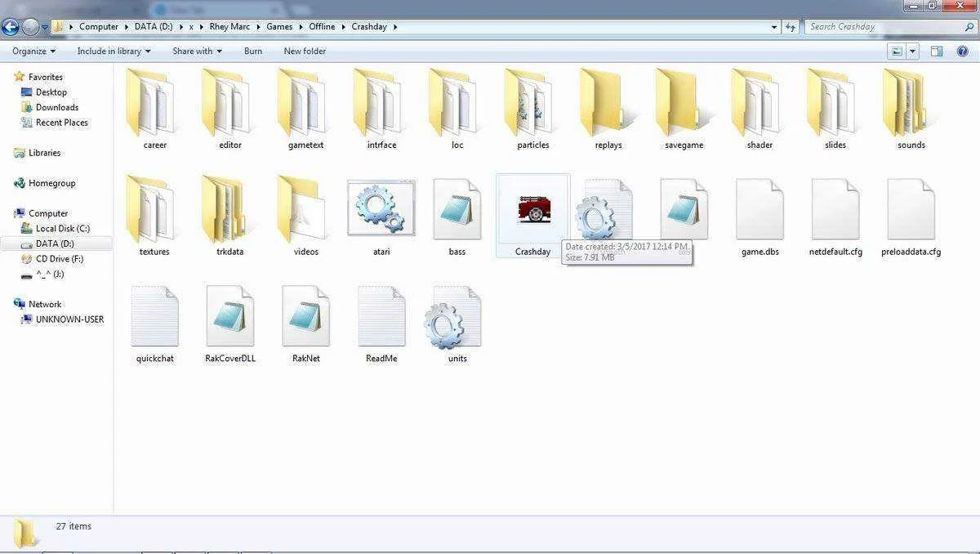
Task: Open the change view options dropdown arrow
Action: pyautogui.click(x=913, y=51)
